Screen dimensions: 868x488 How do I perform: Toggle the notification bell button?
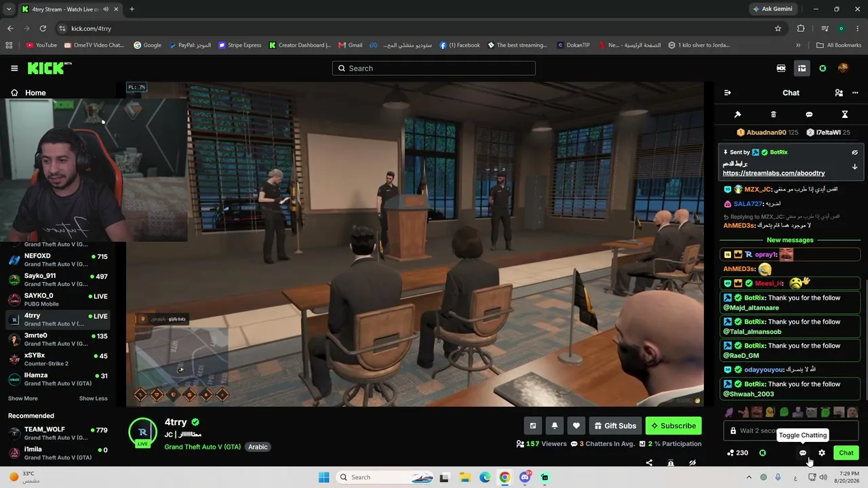[555, 426]
